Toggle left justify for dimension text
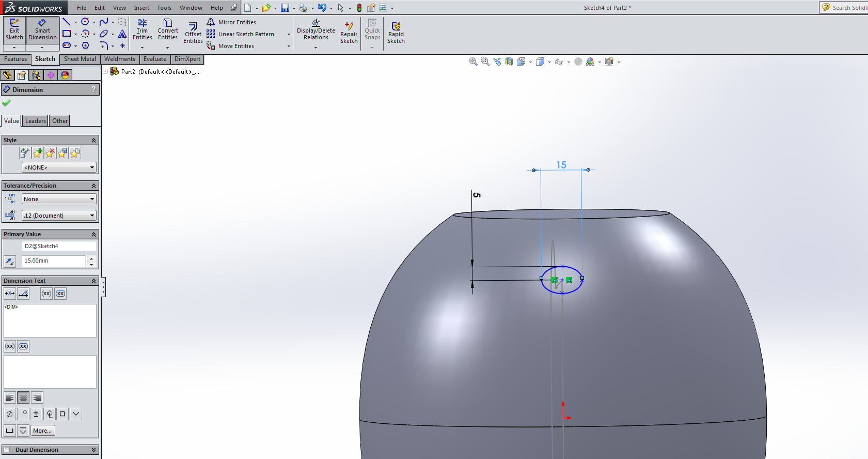 tap(10, 397)
